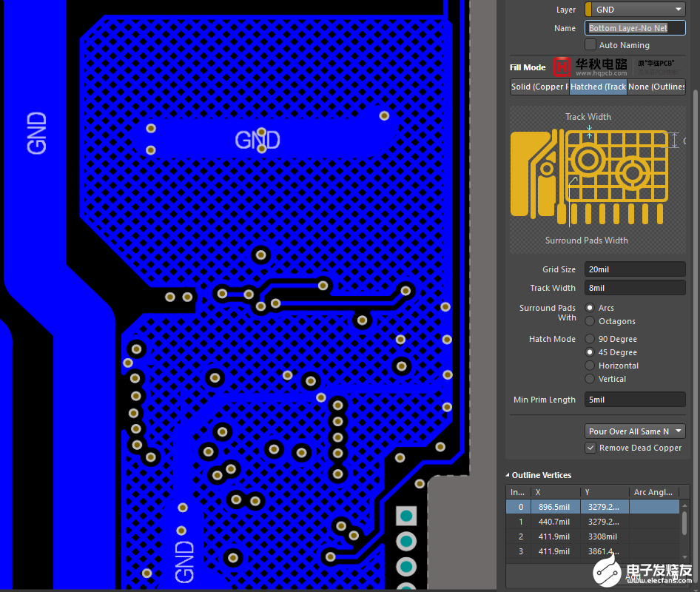Click the X column header in vertices table

pos(556,492)
